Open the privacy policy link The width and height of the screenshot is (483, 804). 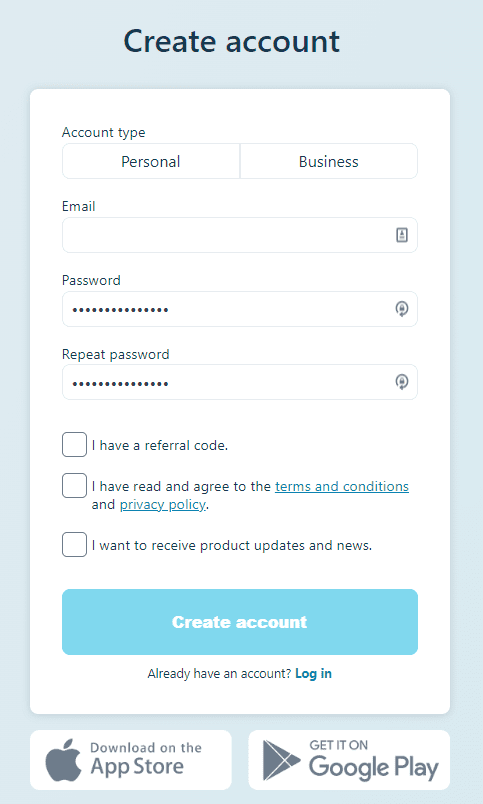coord(163,505)
